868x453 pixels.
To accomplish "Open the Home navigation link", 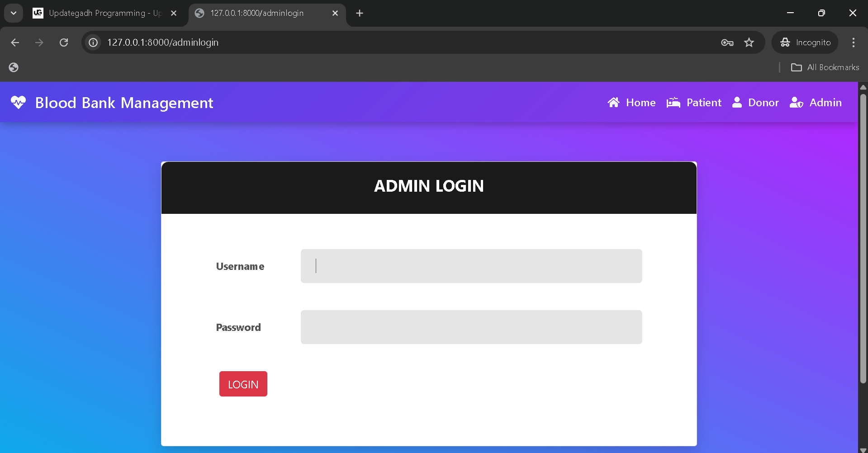I will 631,103.
